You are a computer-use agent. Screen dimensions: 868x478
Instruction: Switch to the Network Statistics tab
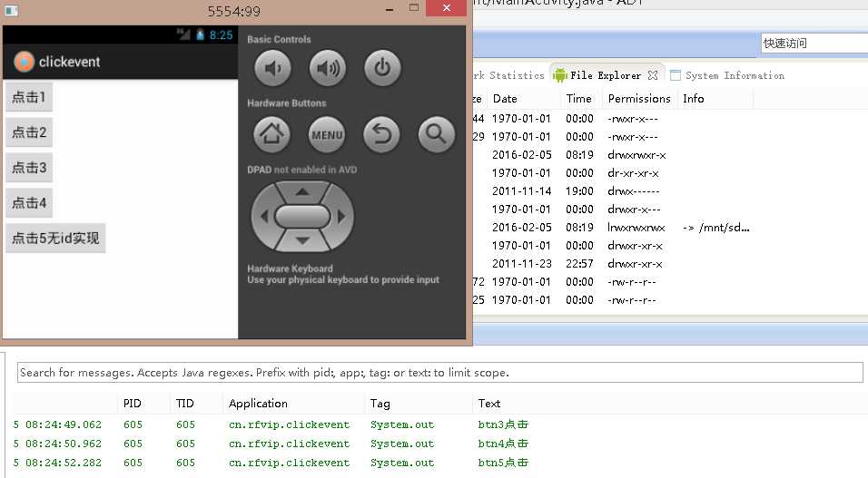[508, 75]
